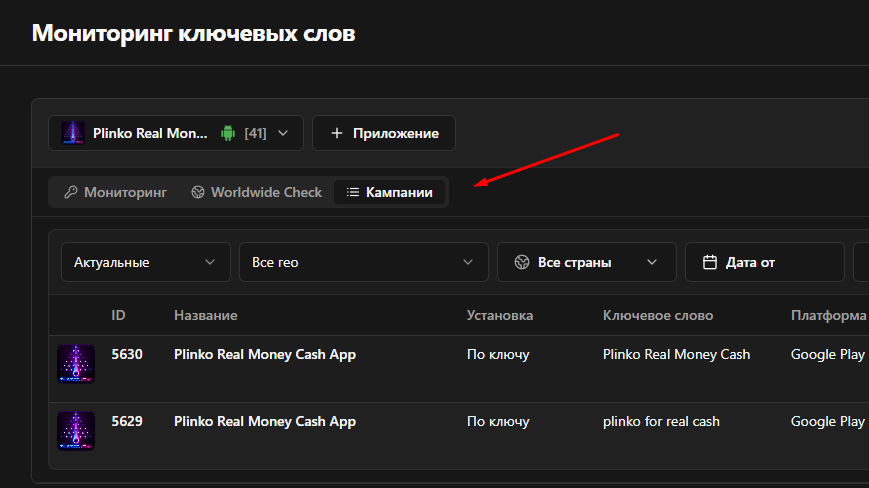Click the ID column header

click(x=118, y=315)
